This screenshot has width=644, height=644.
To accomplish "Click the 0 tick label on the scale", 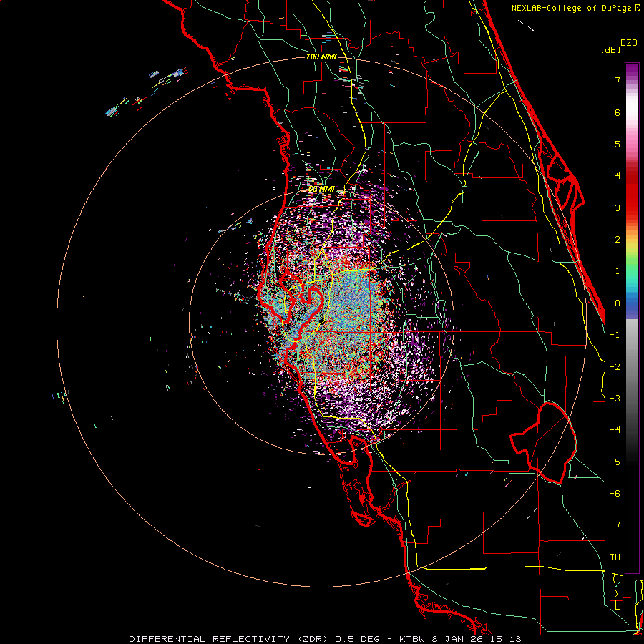I will pos(618,303).
